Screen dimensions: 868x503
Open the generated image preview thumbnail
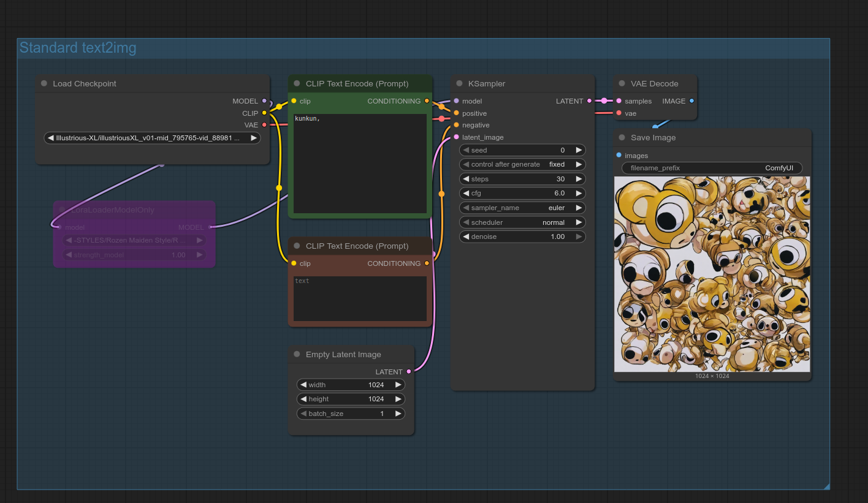pyautogui.click(x=712, y=274)
